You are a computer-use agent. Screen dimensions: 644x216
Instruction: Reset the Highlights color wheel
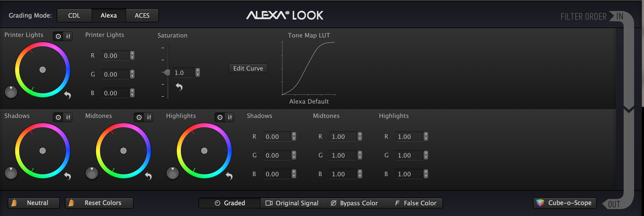pyautogui.click(x=229, y=176)
